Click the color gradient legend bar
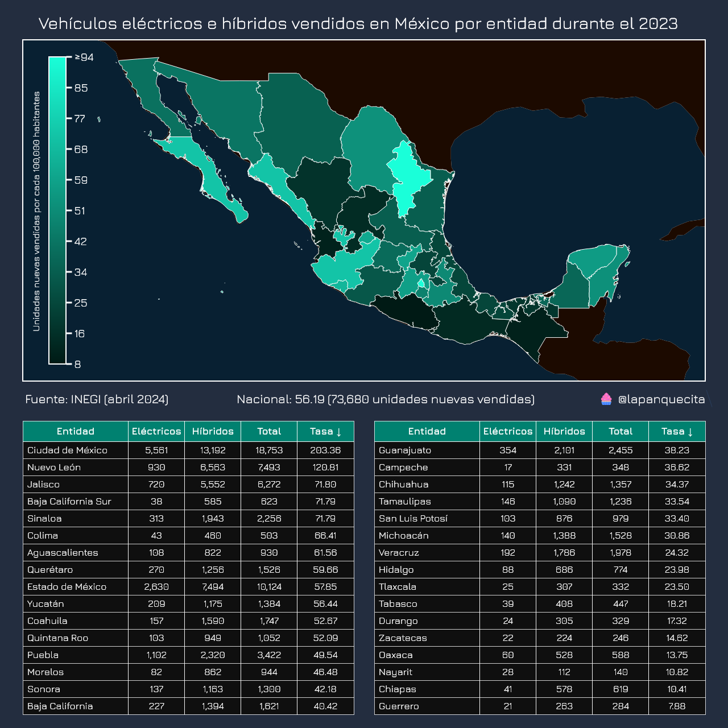728x728 pixels. (58, 210)
